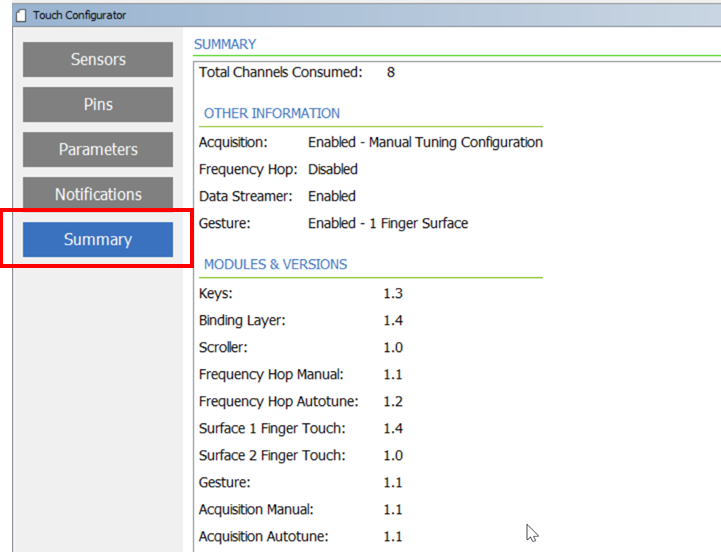Go to the Notifications section
The image size is (721, 559).
(x=98, y=195)
